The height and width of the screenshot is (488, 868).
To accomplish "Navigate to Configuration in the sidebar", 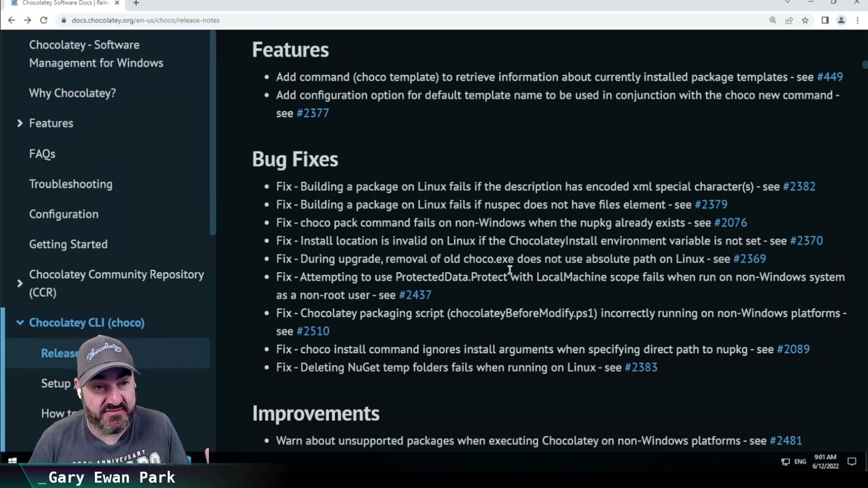I will 64,214.
